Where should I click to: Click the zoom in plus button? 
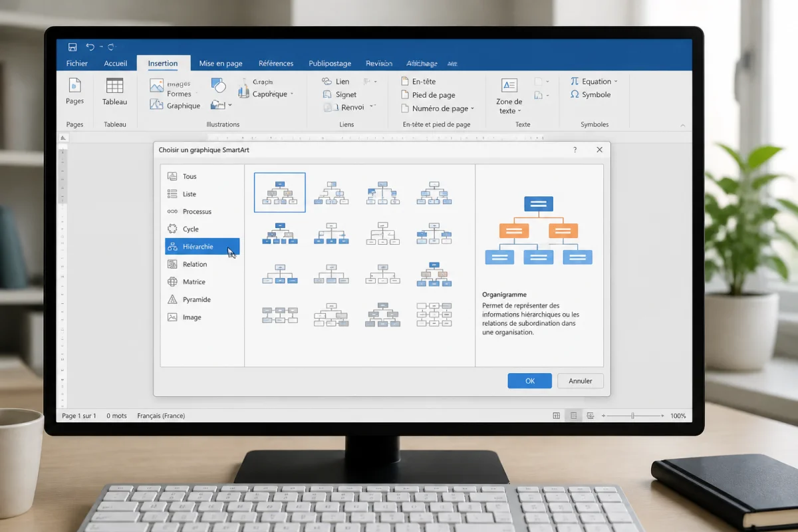(662, 416)
